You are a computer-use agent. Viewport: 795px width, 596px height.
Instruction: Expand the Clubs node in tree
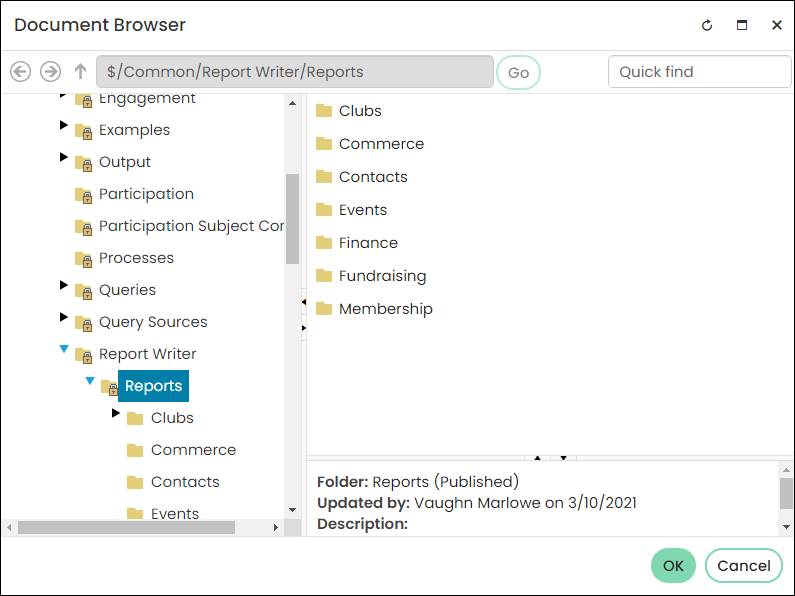(116, 413)
